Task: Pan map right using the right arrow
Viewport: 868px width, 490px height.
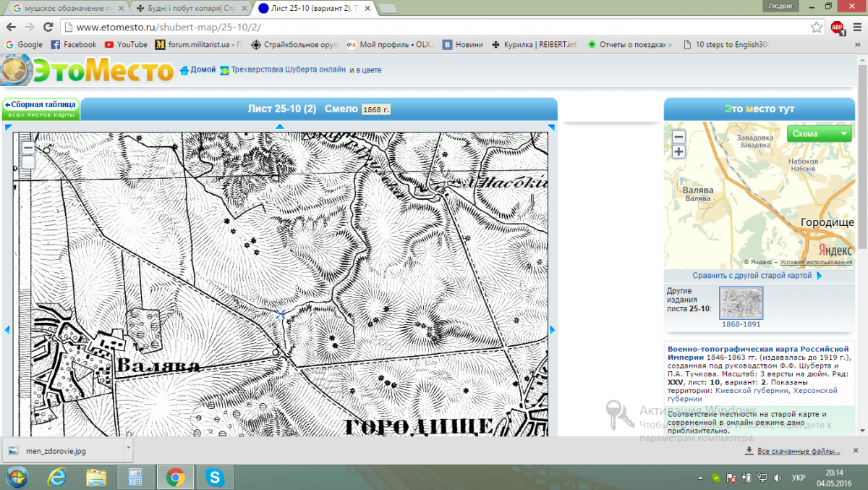Action: tap(553, 330)
